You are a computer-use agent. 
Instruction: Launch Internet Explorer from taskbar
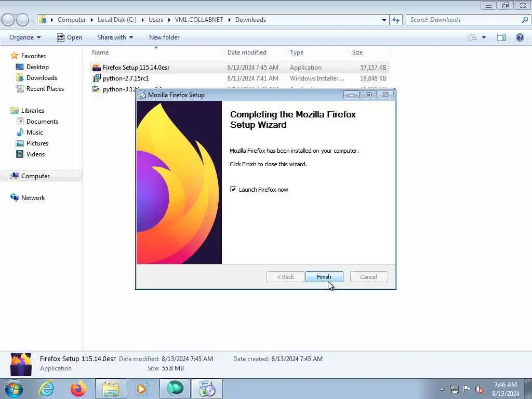click(46, 389)
